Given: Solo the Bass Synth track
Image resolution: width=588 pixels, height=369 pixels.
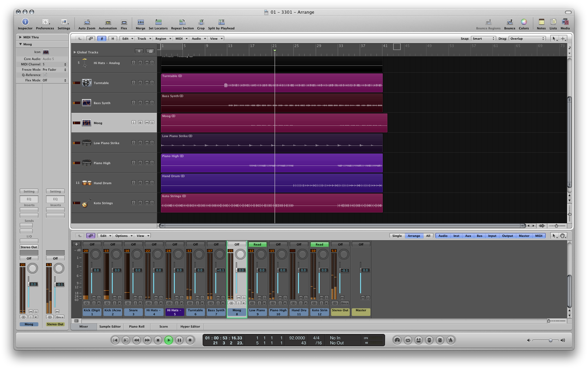Looking at the screenshot, I should pyautogui.click(x=152, y=103).
